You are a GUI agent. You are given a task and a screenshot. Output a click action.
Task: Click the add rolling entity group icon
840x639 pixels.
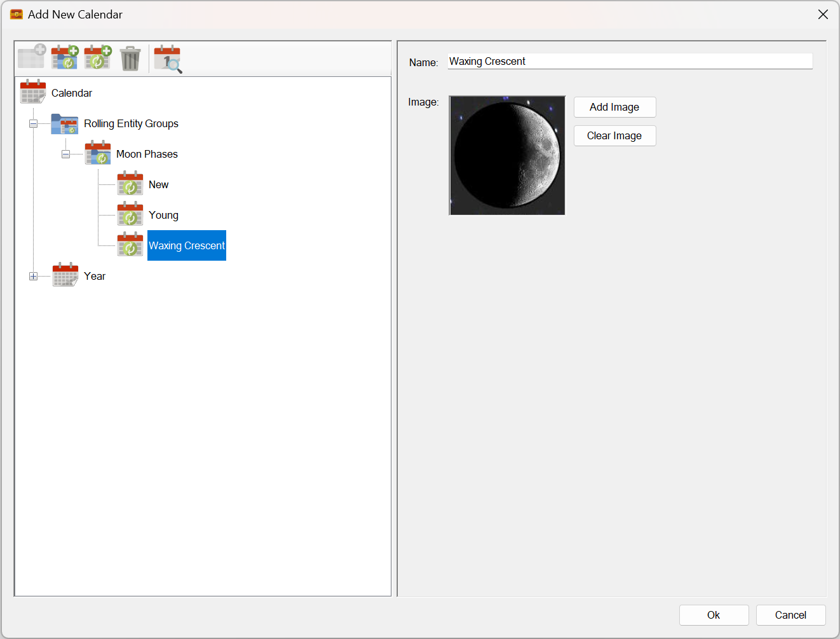coord(65,58)
